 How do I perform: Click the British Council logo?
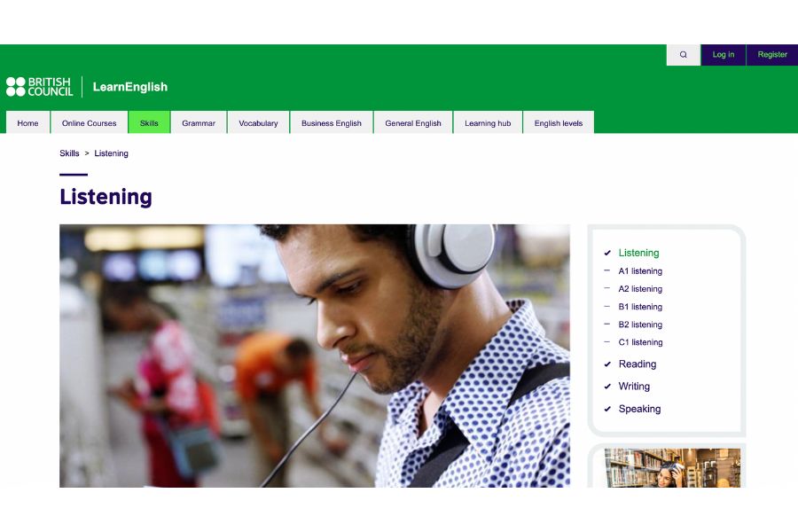[x=40, y=87]
